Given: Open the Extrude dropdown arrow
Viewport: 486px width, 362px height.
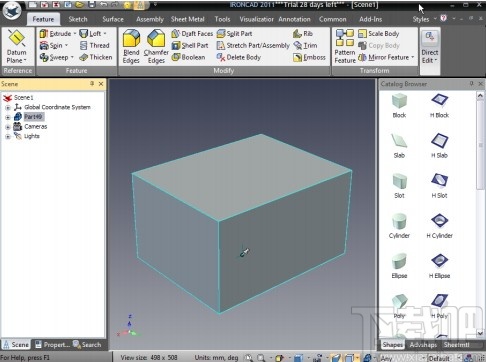Looking at the screenshot, I should (75, 34).
